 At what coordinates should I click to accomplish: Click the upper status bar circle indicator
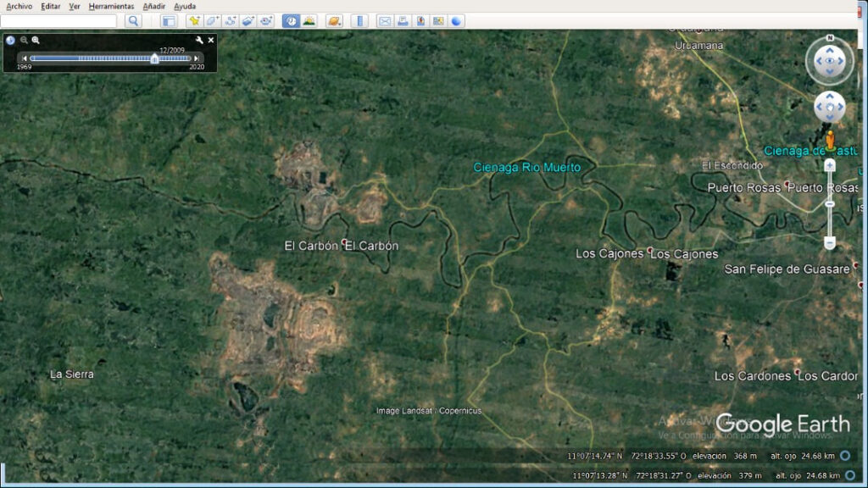845,456
